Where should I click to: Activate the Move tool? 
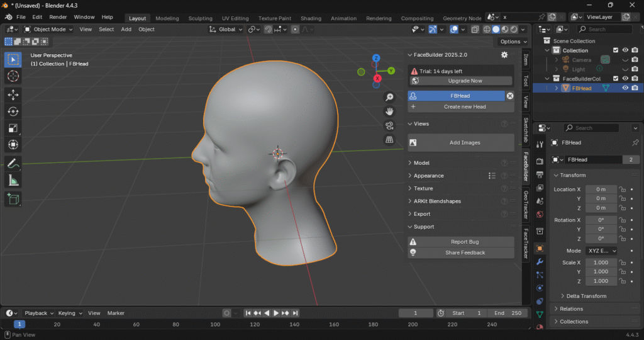(13, 95)
